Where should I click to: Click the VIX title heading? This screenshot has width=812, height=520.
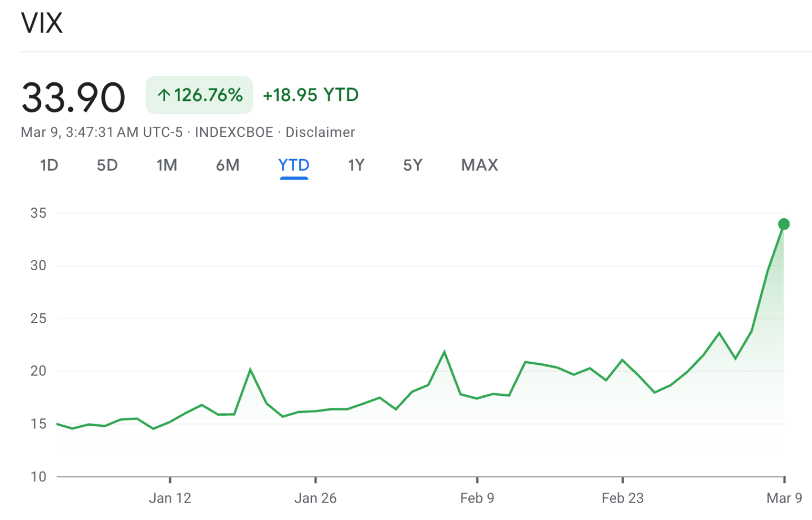coord(42,24)
